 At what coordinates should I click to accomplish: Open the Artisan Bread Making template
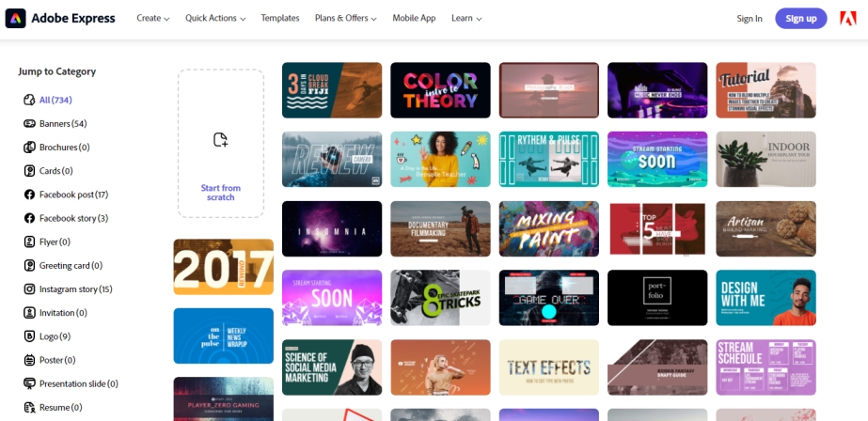[x=766, y=229]
